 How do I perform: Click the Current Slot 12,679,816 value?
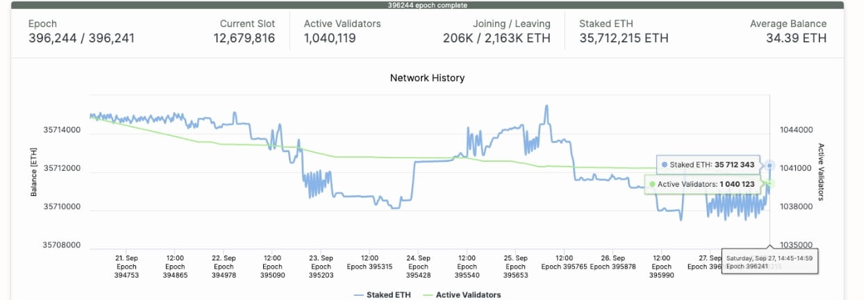point(244,38)
